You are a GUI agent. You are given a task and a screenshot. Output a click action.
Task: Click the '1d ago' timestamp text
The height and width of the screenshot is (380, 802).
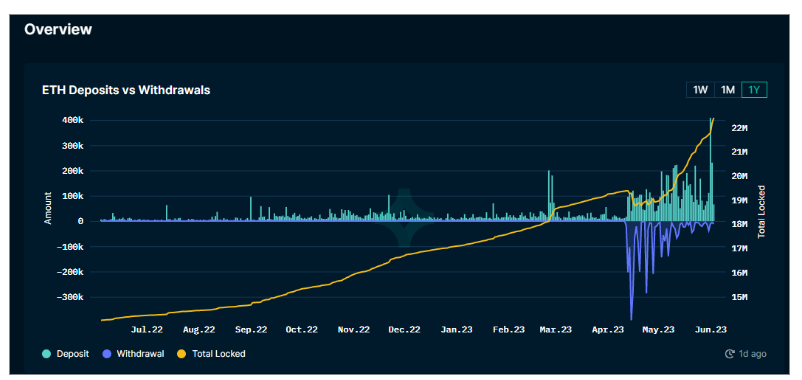coord(752,353)
